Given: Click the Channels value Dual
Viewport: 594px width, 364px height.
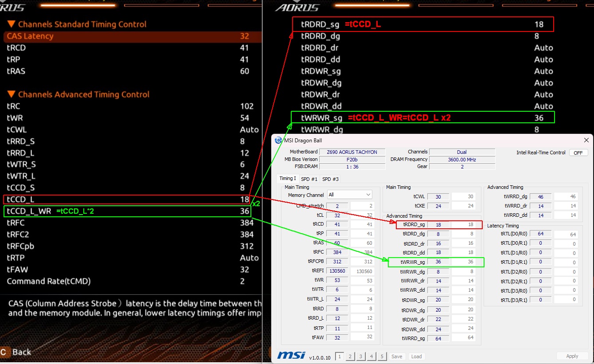Looking at the screenshot, I should coord(462,152).
